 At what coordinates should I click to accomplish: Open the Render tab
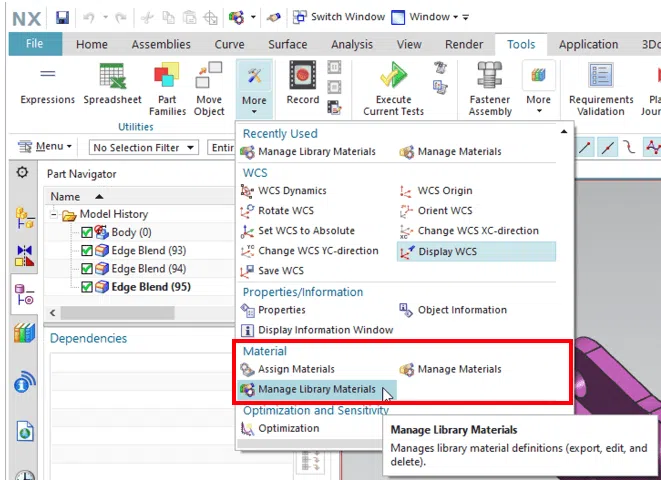(x=464, y=44)
